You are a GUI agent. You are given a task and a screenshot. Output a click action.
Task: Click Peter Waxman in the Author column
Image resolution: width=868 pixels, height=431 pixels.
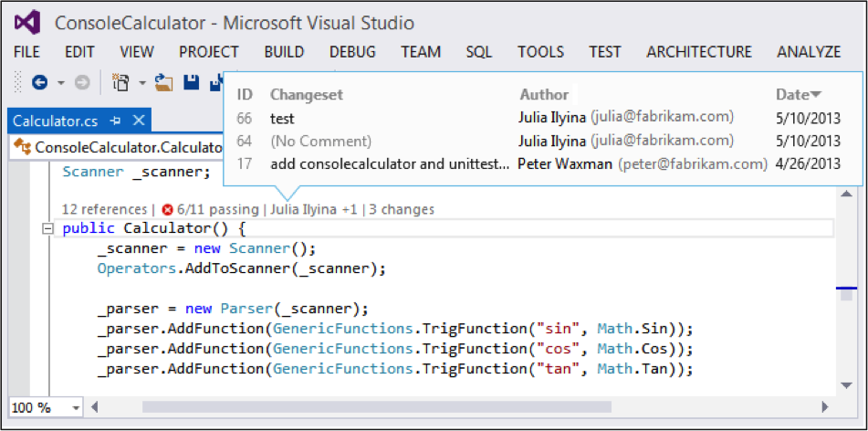(x=565, y=164)
